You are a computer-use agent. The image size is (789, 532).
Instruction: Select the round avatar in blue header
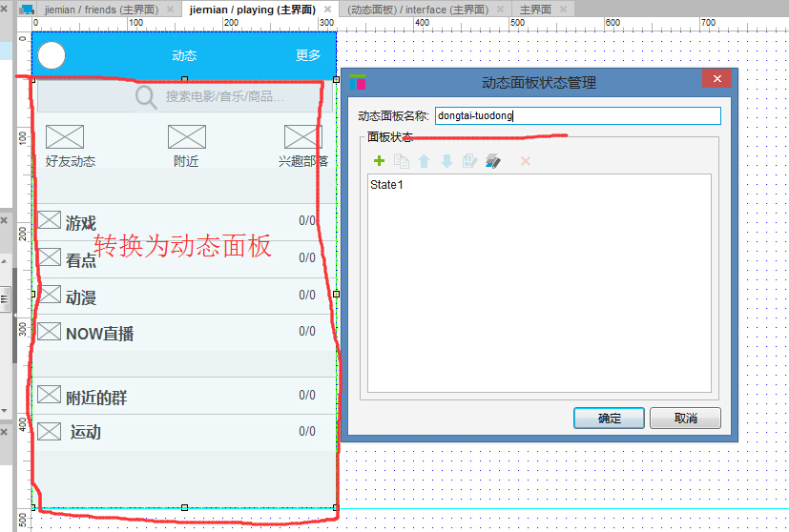(x=52, y=55)
